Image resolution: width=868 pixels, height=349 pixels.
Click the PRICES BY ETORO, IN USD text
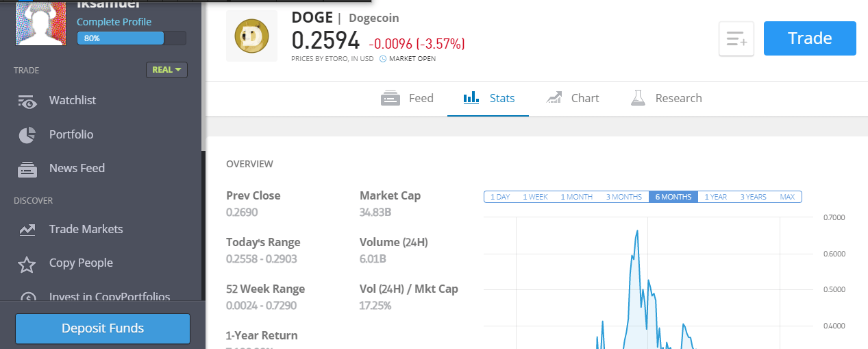pyautogui.click(x=332, y=59)
